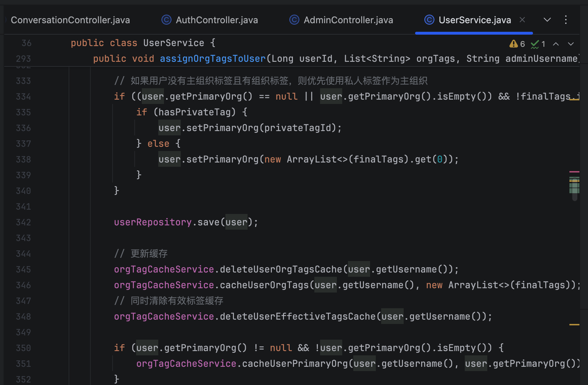The image size is (588, 385).
Task: Switch to the AuthController.java tab
Action: [210, 20]
